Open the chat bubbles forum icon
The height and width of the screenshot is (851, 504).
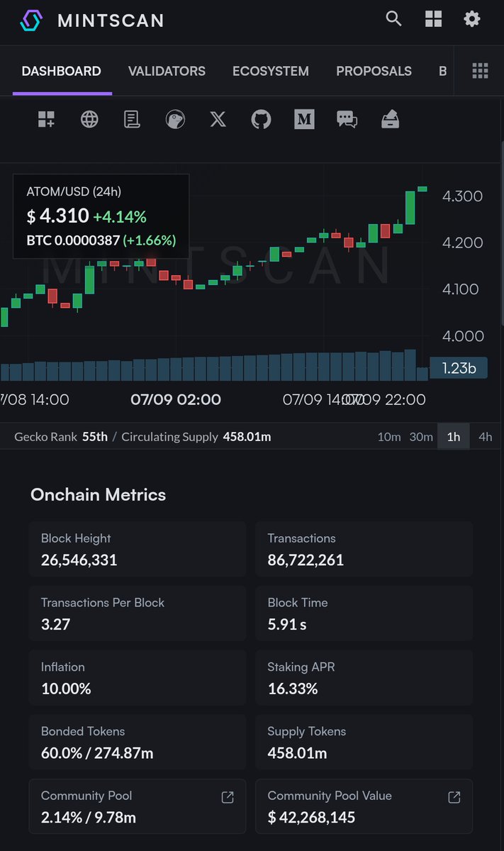(347, 119)
